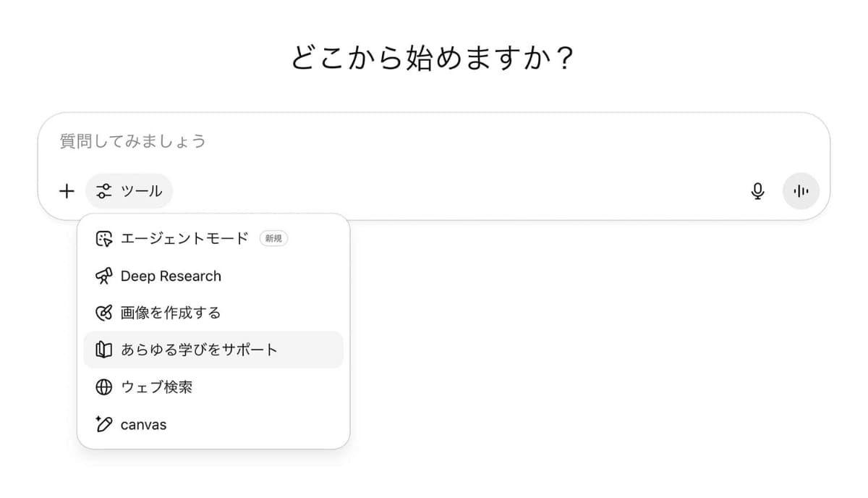
Task: Click the microphone icon for dictation
Action: [757, 191]
